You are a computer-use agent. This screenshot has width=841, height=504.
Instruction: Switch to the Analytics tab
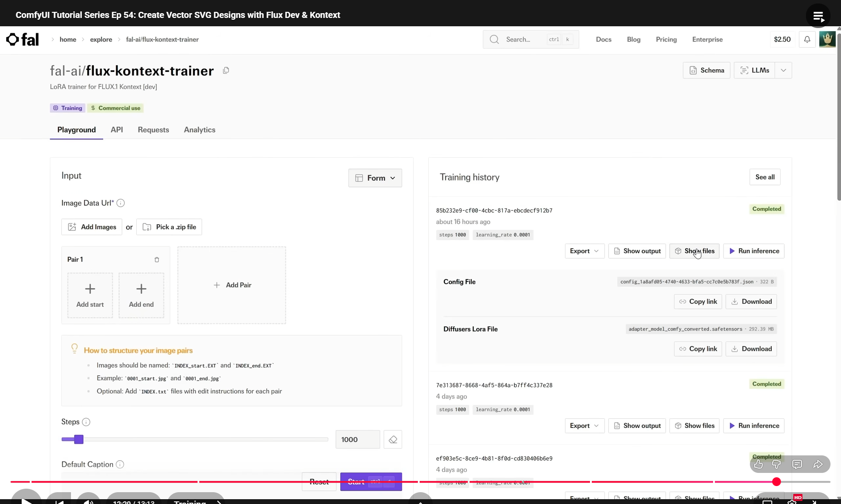[199, 130]
